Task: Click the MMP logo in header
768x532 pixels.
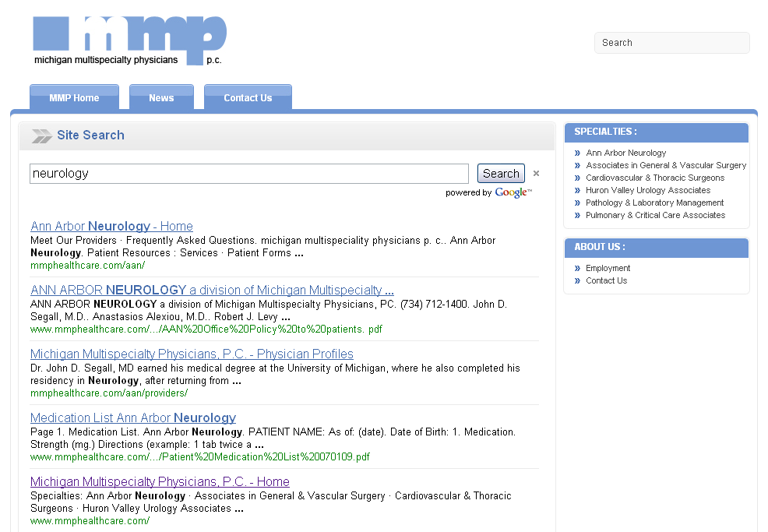Action: pos(129,41)
